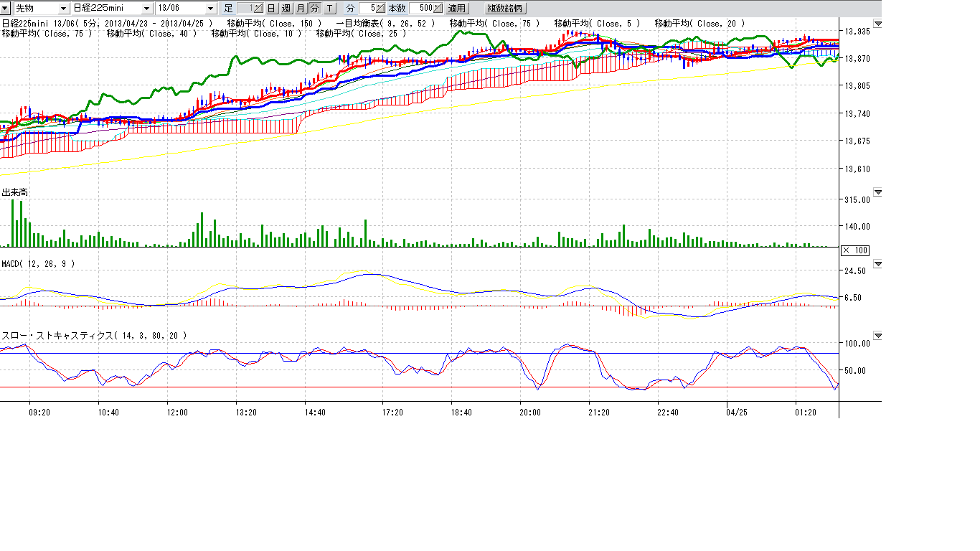This screenshot has height=551, width=980.
Task: Select the minute (分) timeframe button
Action: click(x=314, y=9)
